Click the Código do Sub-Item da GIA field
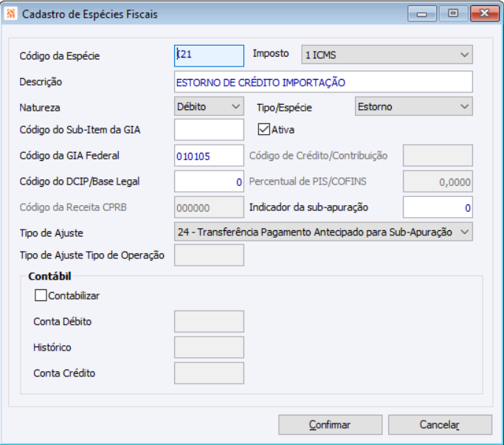 (209, 130)
